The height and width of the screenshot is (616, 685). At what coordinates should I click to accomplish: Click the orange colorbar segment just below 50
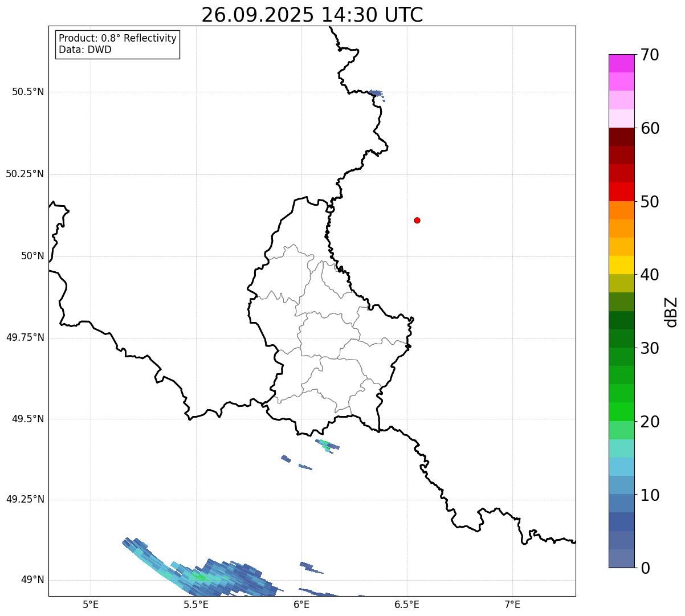click(x=621, y=210)
